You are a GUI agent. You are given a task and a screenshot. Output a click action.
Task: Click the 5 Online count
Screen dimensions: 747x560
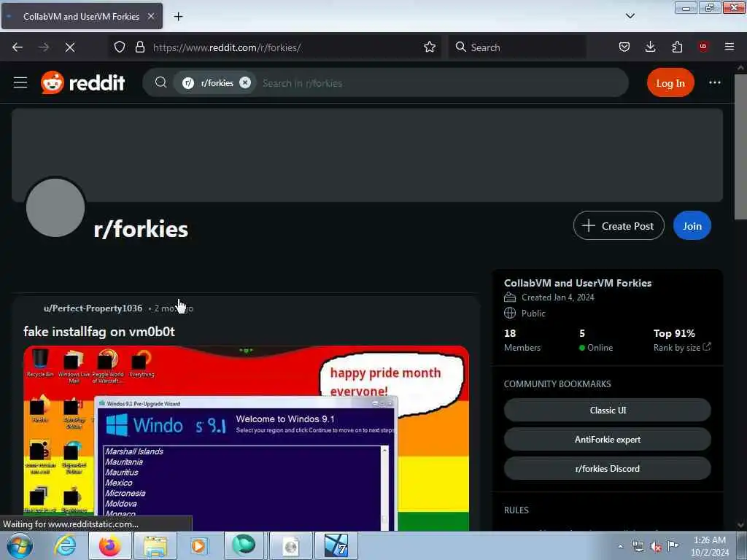pos(595,340)
